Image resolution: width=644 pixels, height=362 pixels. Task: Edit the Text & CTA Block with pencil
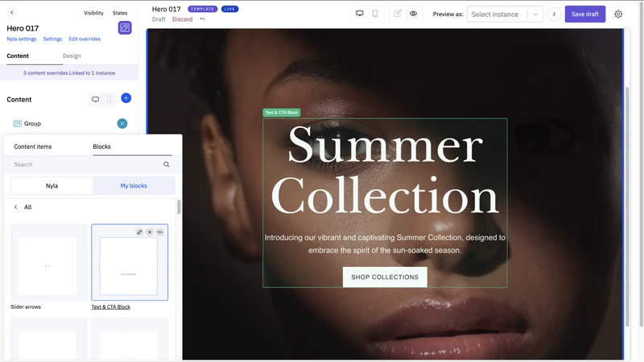[139, 232]
